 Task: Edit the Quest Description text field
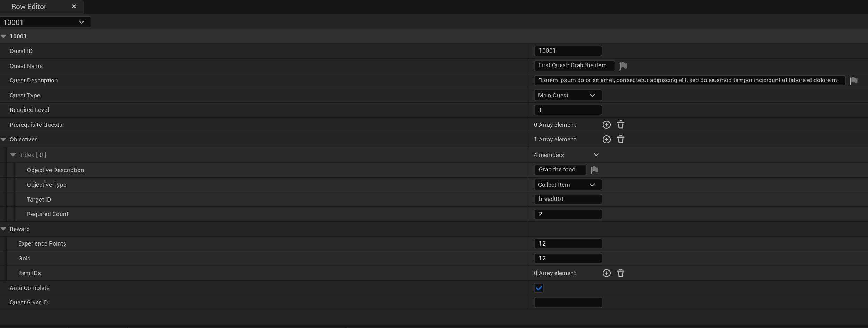tap(690, 80)
